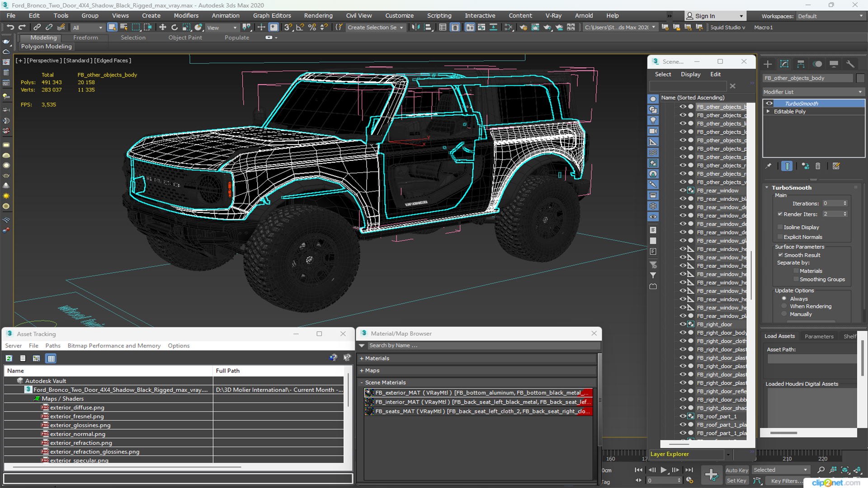
Task: Toggle Percent Snap in the toolbar
Action: click(312, 28)
